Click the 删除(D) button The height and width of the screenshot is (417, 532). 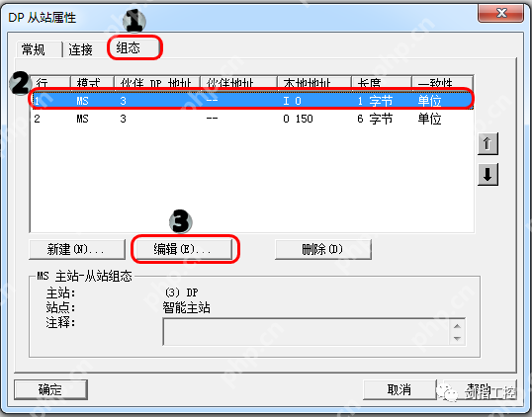322,250
